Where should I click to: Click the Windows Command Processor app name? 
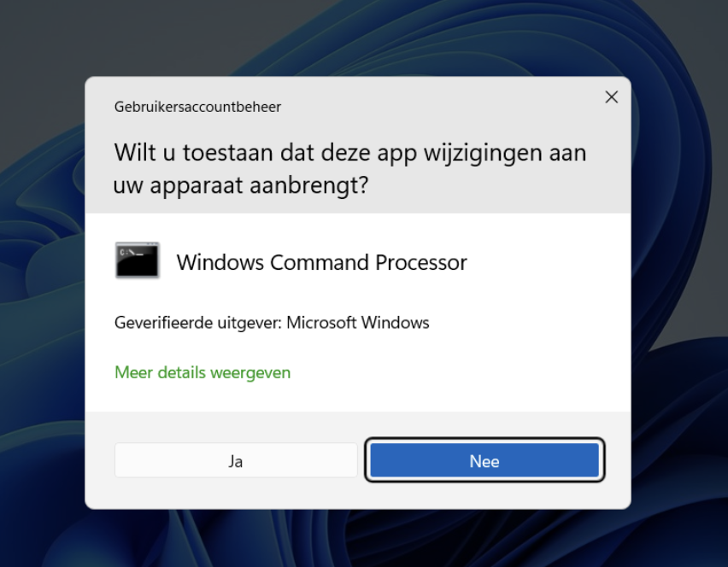coord(322,263)
